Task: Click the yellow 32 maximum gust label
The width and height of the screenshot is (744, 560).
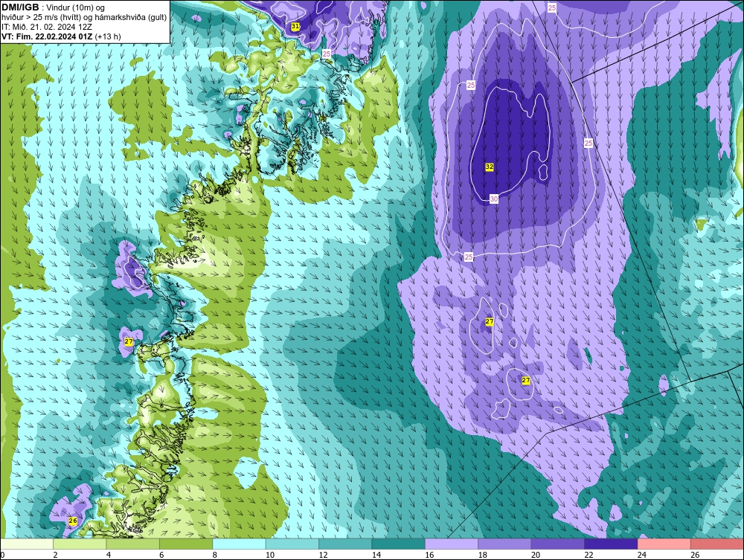Action: (490, 167)
